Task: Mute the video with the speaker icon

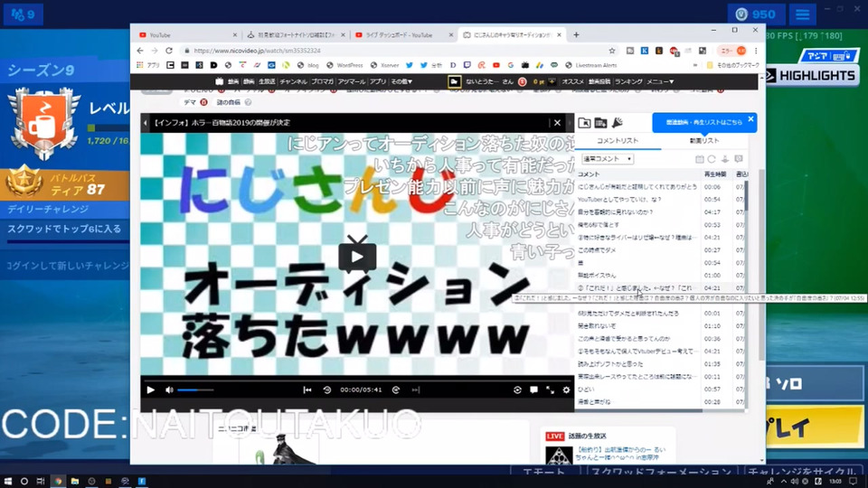Action: coord(169,390)
